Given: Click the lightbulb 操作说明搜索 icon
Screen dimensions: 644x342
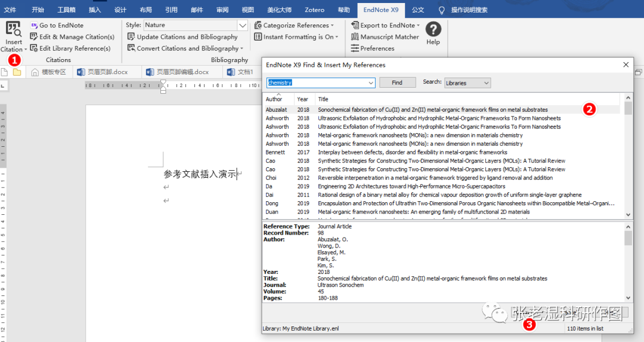Looking at the screenshot, I should (x=441, y=10).
